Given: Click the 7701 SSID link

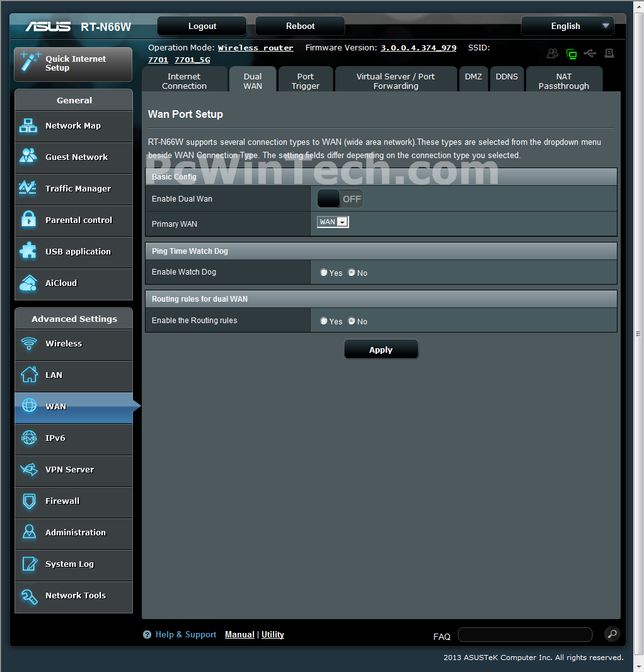Looking at the screenshot, I should point(158,60).
